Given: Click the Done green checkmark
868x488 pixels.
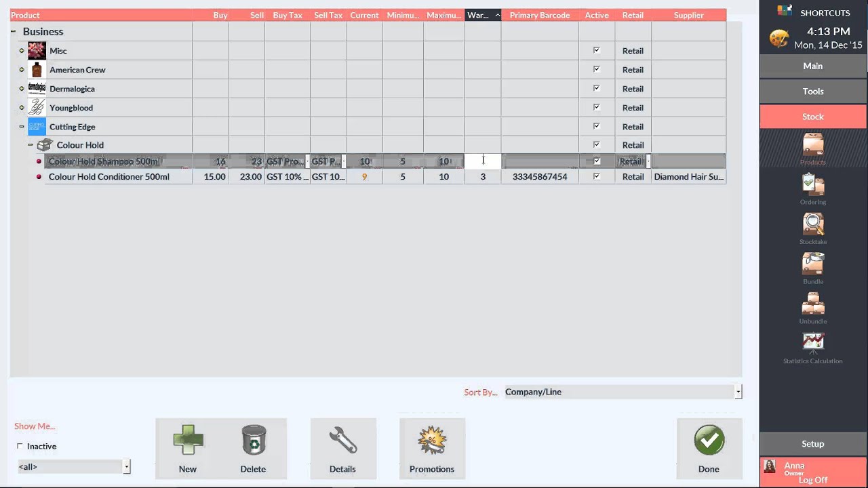Looking at the screenshot, I should (709, 441).
